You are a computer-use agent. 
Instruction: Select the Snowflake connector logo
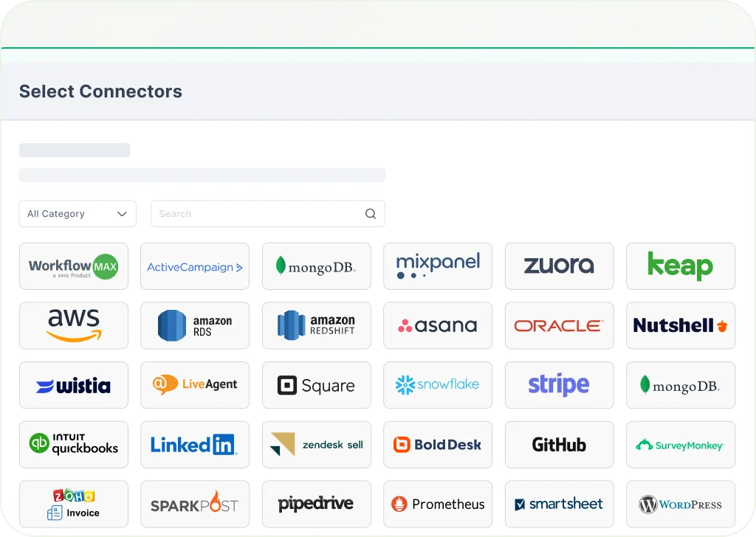438,385
